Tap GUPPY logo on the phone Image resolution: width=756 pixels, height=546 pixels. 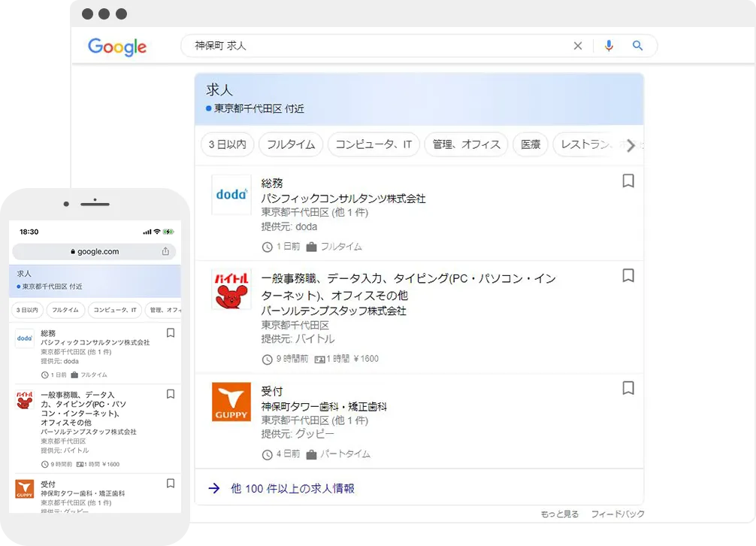pos(25,489)
